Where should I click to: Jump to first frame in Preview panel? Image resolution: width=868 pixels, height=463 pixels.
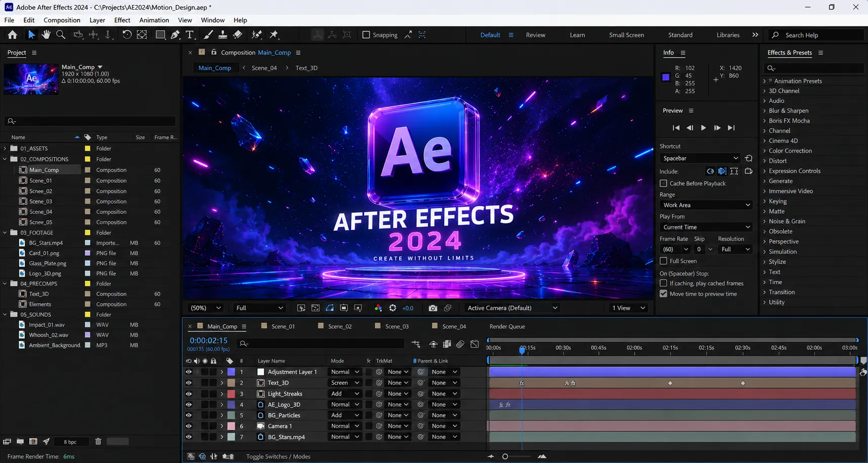pos(676,128)
